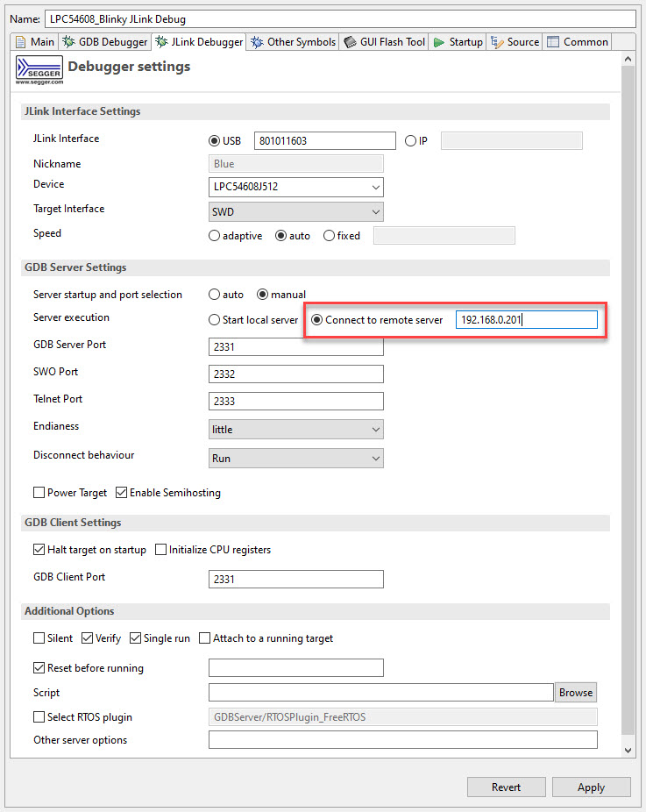Open the Other Symbols tab
The height and width of the screenshot is (812, 646).
(x=293, y=42)
